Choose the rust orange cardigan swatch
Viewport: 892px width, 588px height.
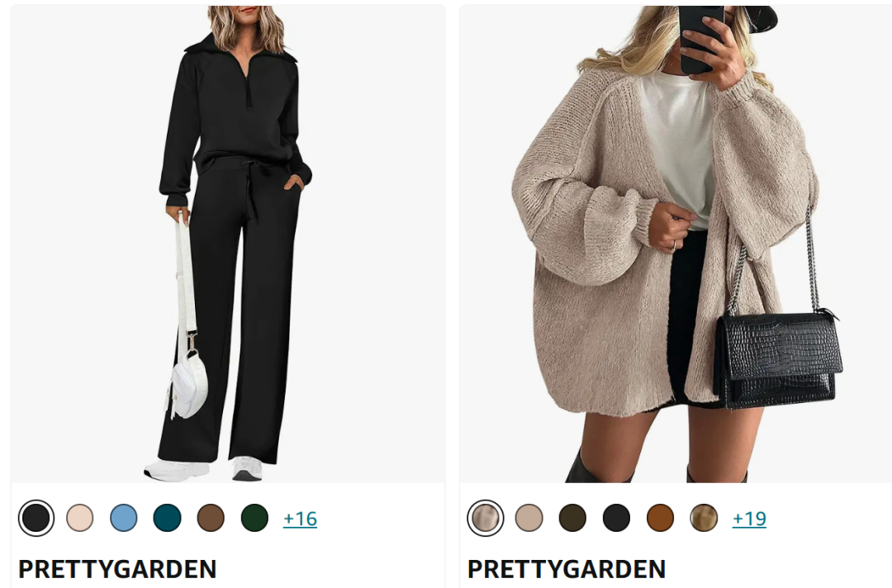click(661, 518)
